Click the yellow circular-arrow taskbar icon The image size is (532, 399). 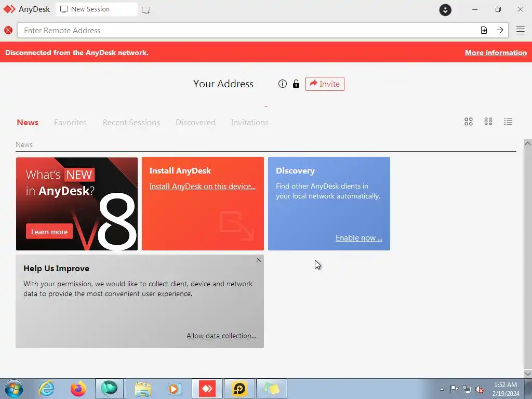[x=239, y=389]
